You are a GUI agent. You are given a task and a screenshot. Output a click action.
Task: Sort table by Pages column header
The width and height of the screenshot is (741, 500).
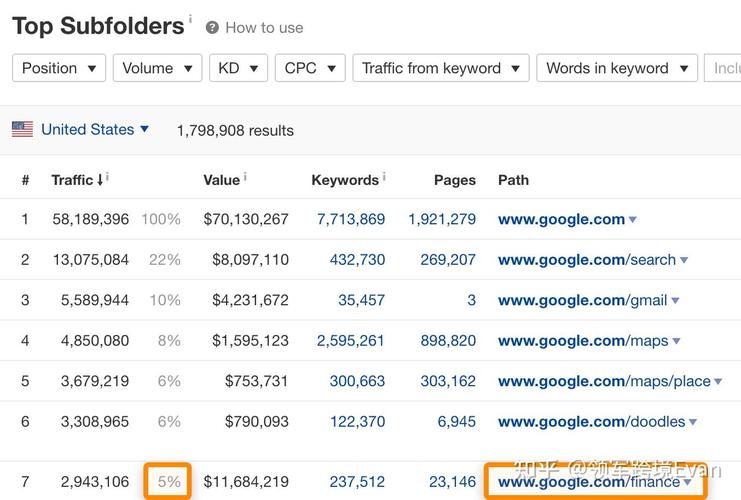tap(454, 180)
